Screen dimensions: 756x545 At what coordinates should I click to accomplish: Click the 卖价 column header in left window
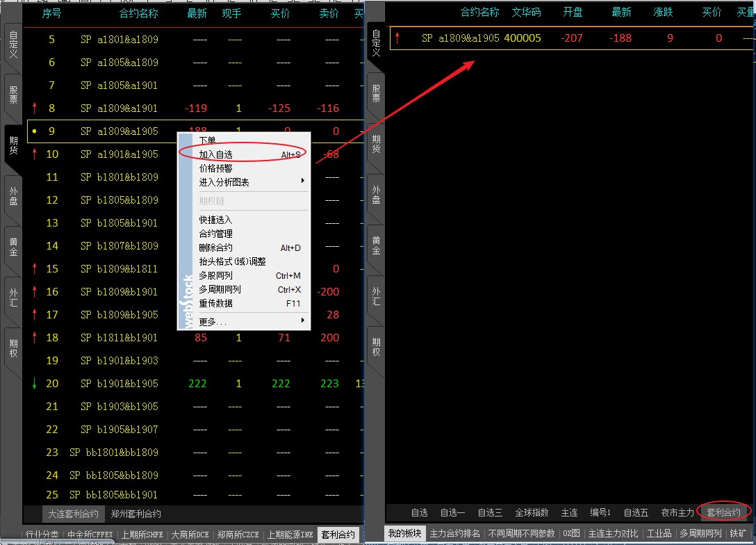(329, 13)
